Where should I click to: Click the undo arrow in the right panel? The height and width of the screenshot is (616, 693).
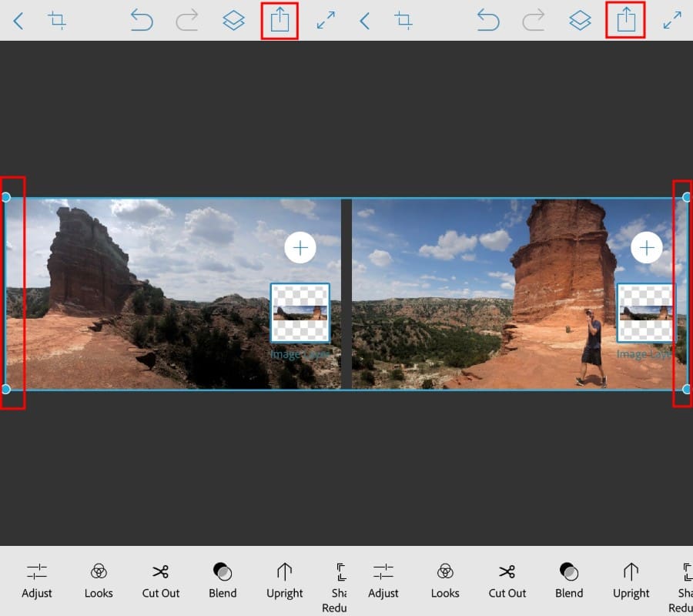488,21
